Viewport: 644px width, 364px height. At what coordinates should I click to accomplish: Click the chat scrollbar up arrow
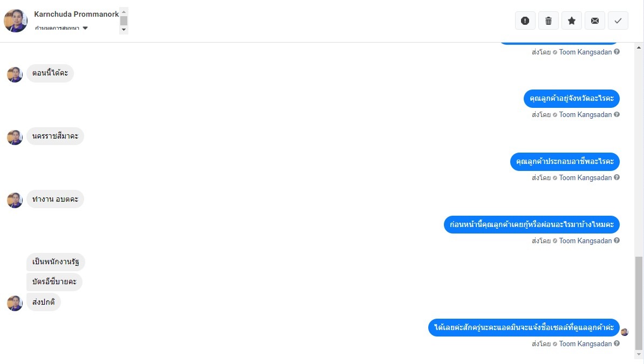pos(639,47)
